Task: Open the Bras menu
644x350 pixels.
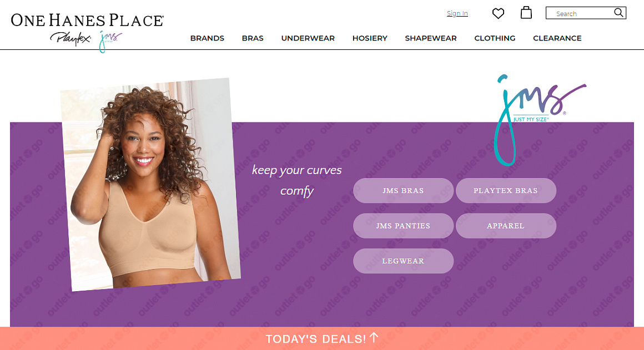Action: (253, 38)
